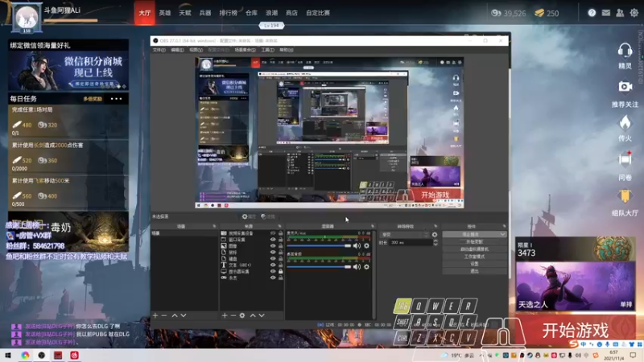Click the 微信积分商城 promotional banner
Image resolution: width=644 pixels, height=362 pixels.
(x=68, y=71)
